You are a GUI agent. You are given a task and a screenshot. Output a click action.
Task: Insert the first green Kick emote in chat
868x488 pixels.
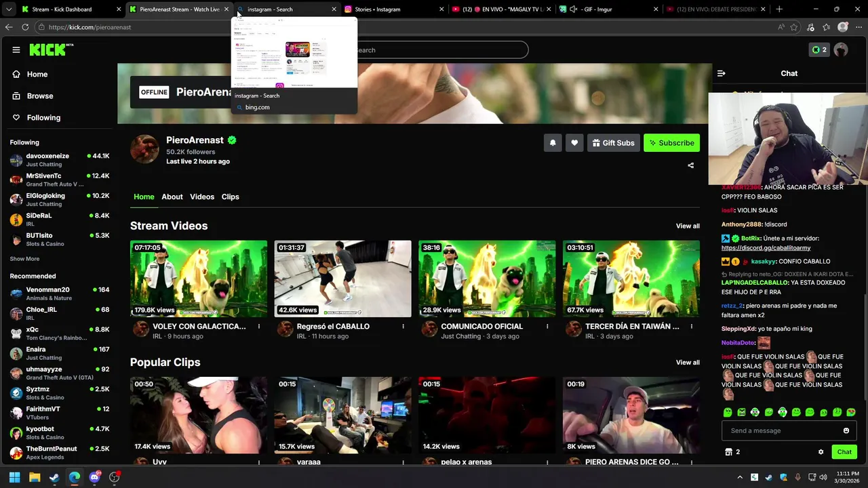tap(728, 412)
